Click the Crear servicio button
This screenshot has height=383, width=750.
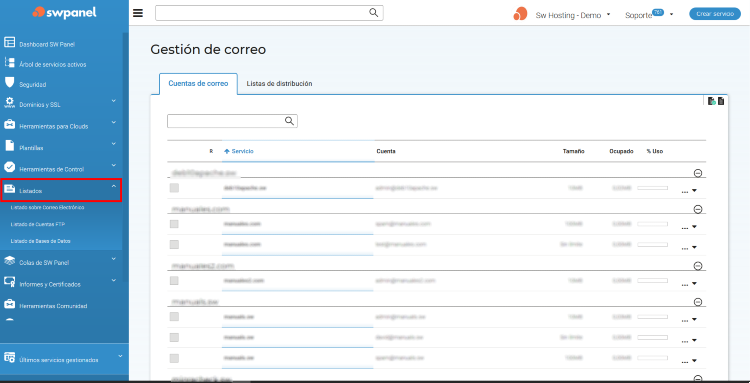point(715,14)
